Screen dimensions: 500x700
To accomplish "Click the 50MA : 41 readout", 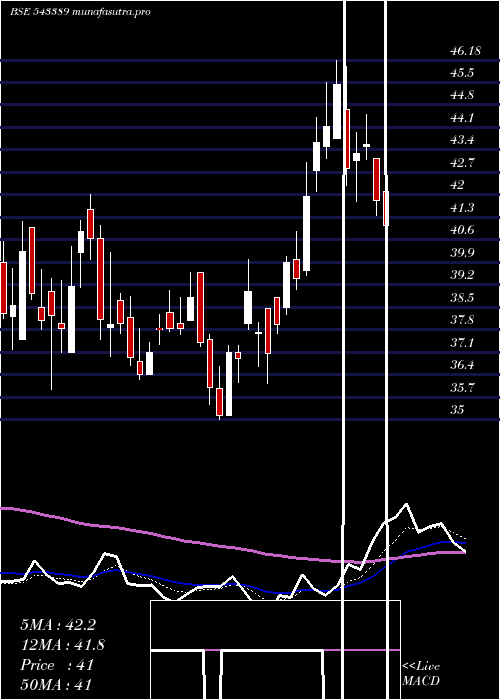I will coord(56,684).
